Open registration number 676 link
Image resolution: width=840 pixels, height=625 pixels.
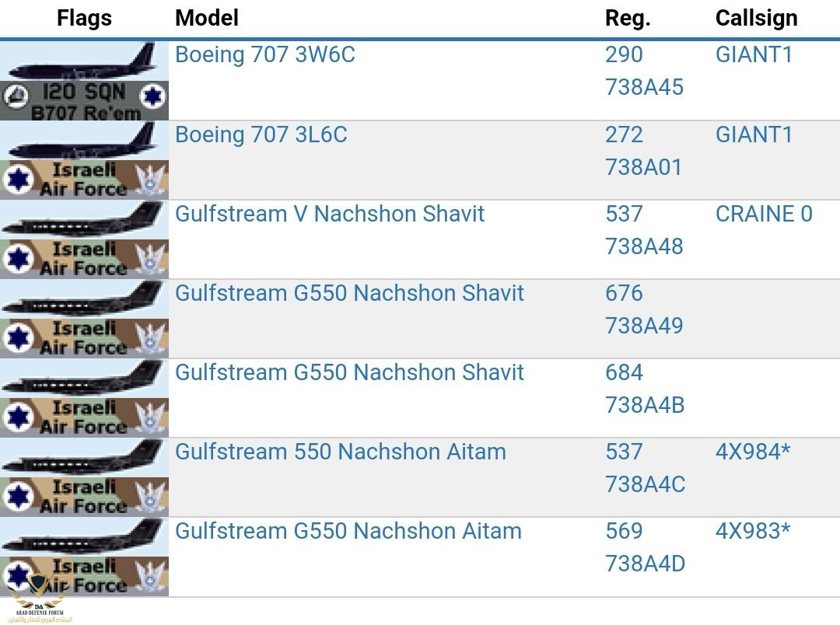pos(624,293)
